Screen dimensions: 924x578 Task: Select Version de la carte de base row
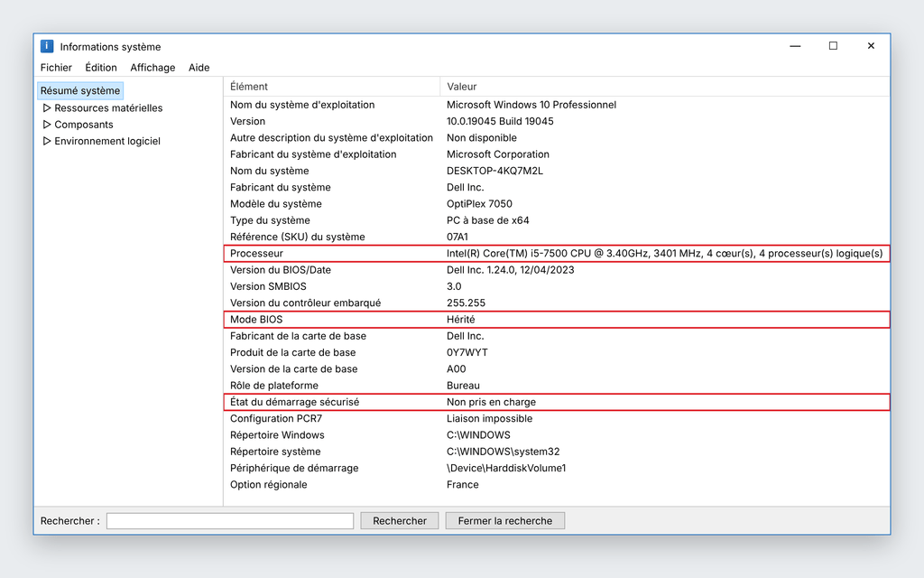point(556,368)
